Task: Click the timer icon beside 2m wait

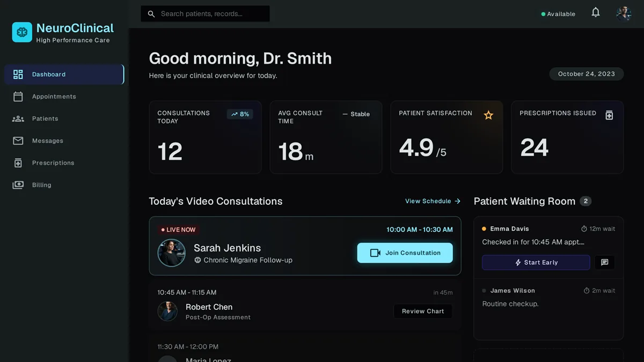Action: [x=587, y=291]
